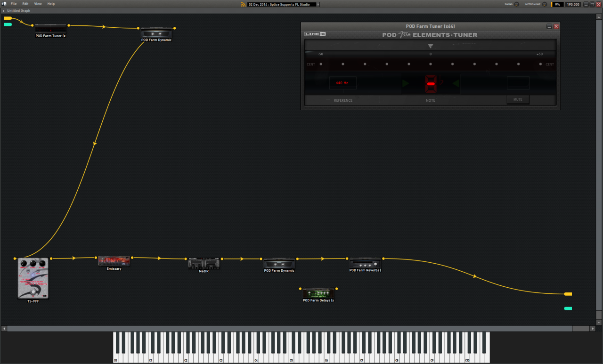Image resolution: width=603 pixels, height=364 pixels.
Task: Click the teal MIDI input pin
Action: (x=8, y=24)
